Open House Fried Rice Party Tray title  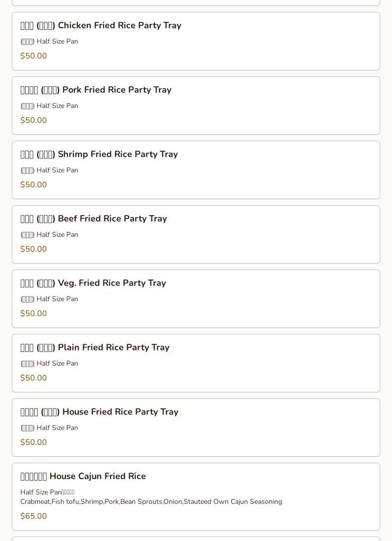click(x=99, y=412)
